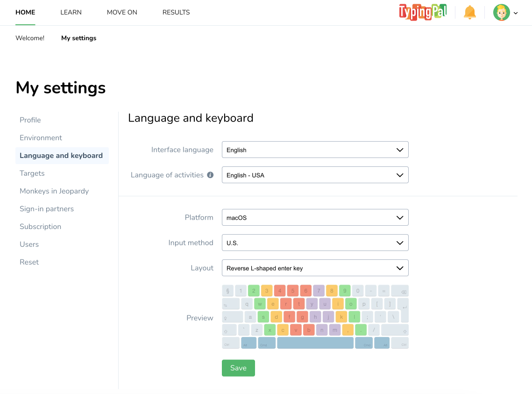Click the Typing Pal logo
Viewport: 532px width, 394px height.
(422, 13)
